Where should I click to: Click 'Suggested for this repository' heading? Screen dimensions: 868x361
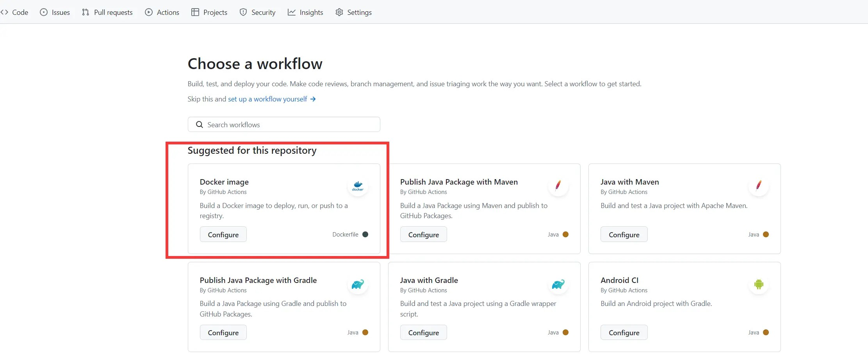252,151
